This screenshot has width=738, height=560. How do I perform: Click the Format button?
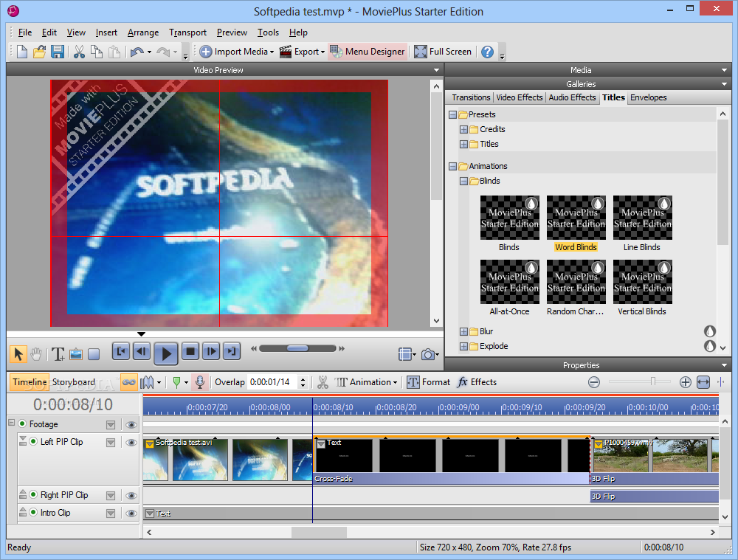coord(429,382)
